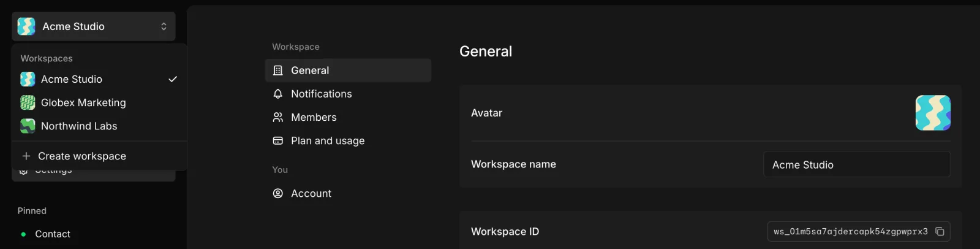The image size is (980, 249).
Task: Click the bell icon beside Notifications
Action: [x=278, y=94]
